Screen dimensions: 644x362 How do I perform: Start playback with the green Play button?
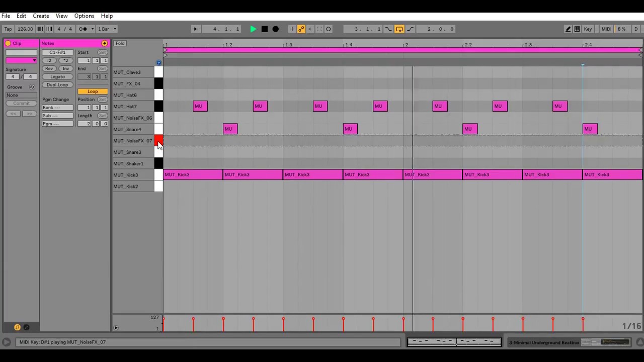click(x=253, y=29)
